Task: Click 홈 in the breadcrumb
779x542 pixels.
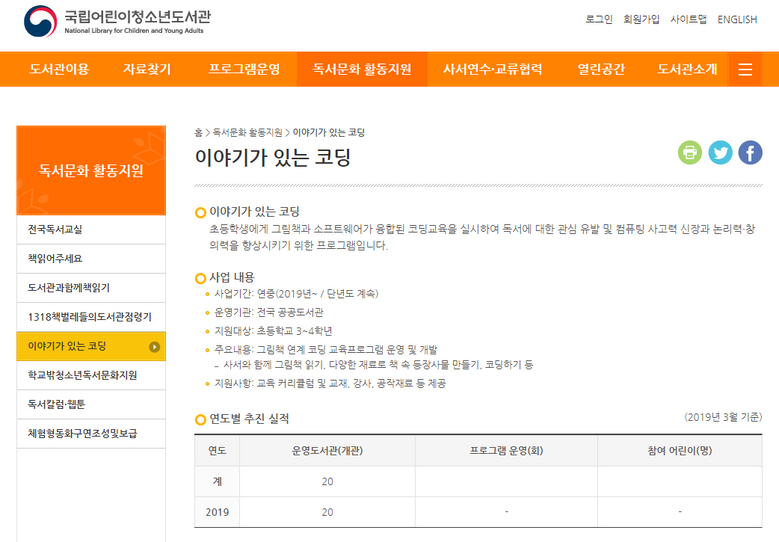Action: 198,132
